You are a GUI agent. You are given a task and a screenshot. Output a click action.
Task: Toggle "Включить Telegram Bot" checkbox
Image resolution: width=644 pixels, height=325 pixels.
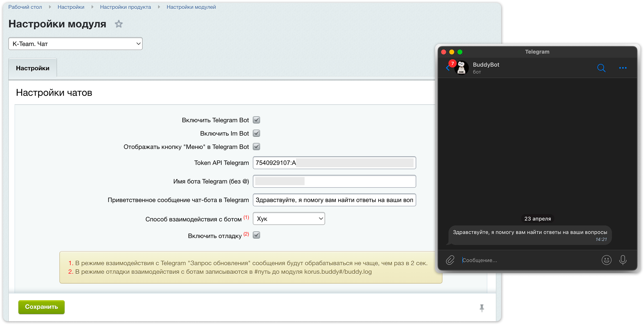[x=256, y=120]
